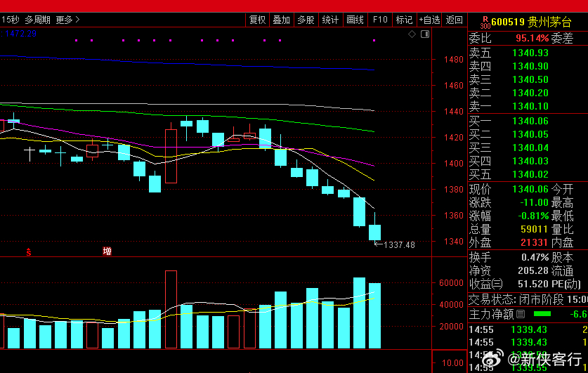Click the 返回 back button
This screenshot has height=373, width=588.
454,20
